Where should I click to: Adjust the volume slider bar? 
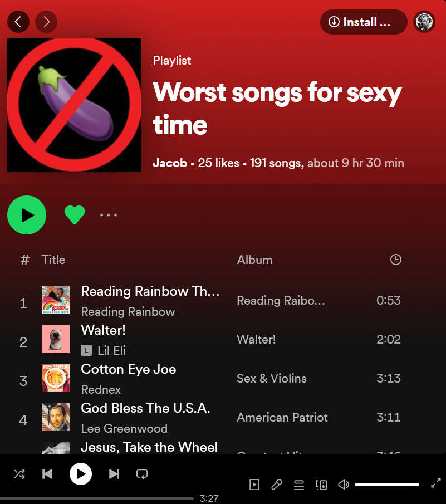click(387, 485)
